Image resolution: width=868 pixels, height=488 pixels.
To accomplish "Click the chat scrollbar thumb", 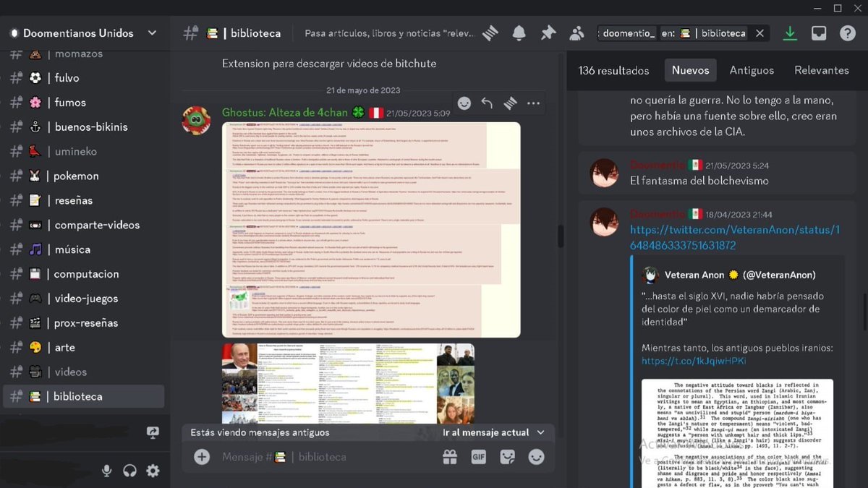I will point(560,236).
